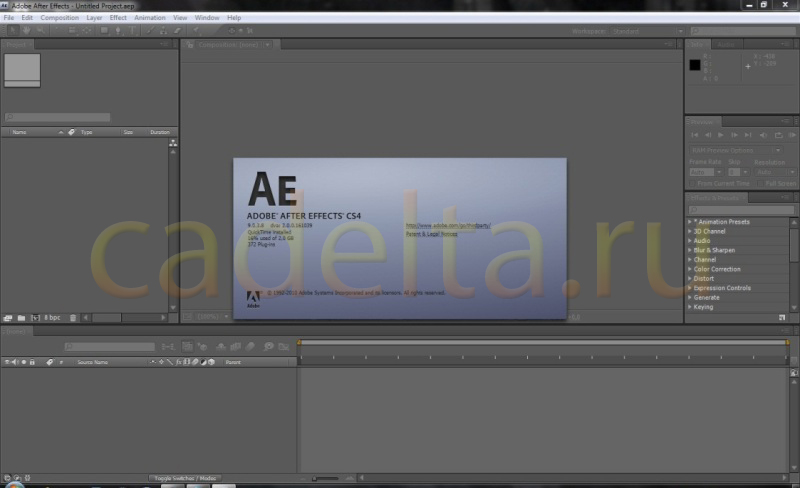The width and height of the screenshot is (800, 488).
Task: Toggle loop option in Preview panel
Action: [779, 135]
